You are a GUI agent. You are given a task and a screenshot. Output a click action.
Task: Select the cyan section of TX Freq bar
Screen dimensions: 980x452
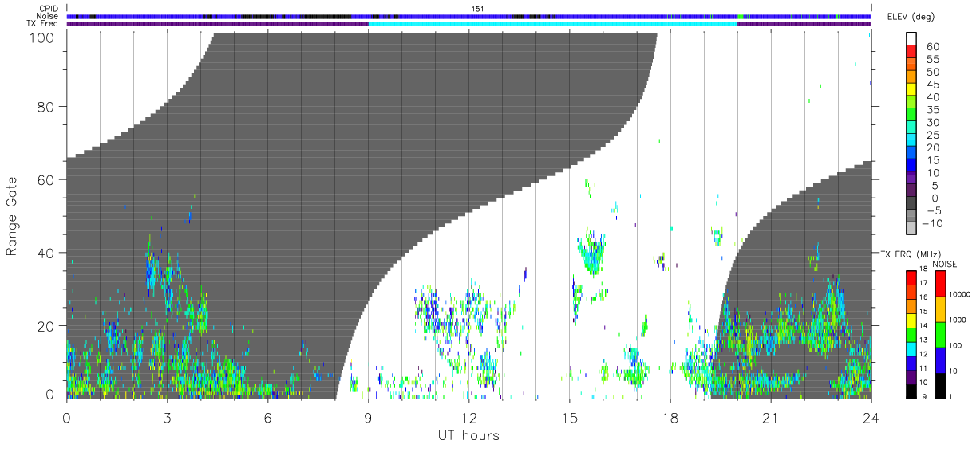point(552,24)
